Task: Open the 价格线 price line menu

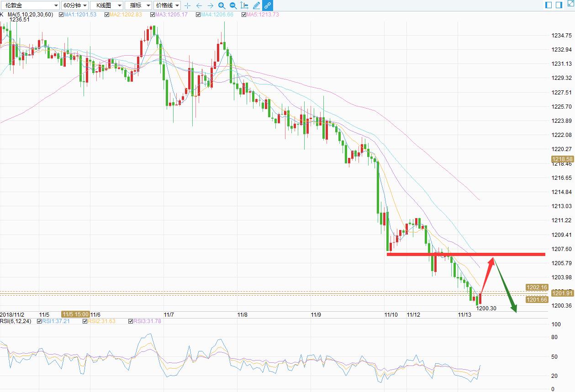Action: 167,5
